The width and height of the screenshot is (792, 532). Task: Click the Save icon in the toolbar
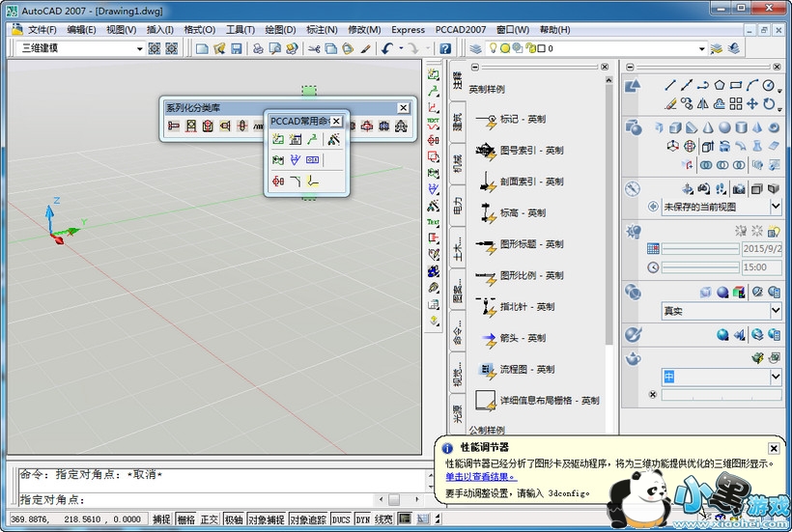click(237, 48)
